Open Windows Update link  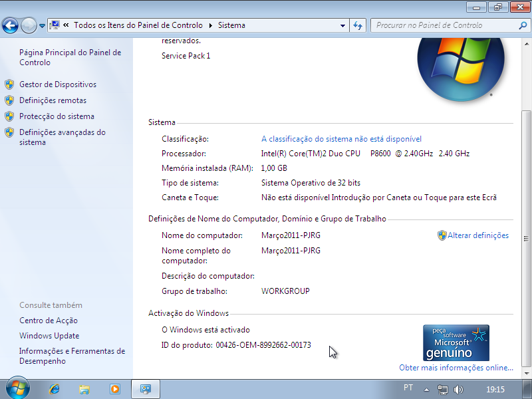(x=49, y=336)
